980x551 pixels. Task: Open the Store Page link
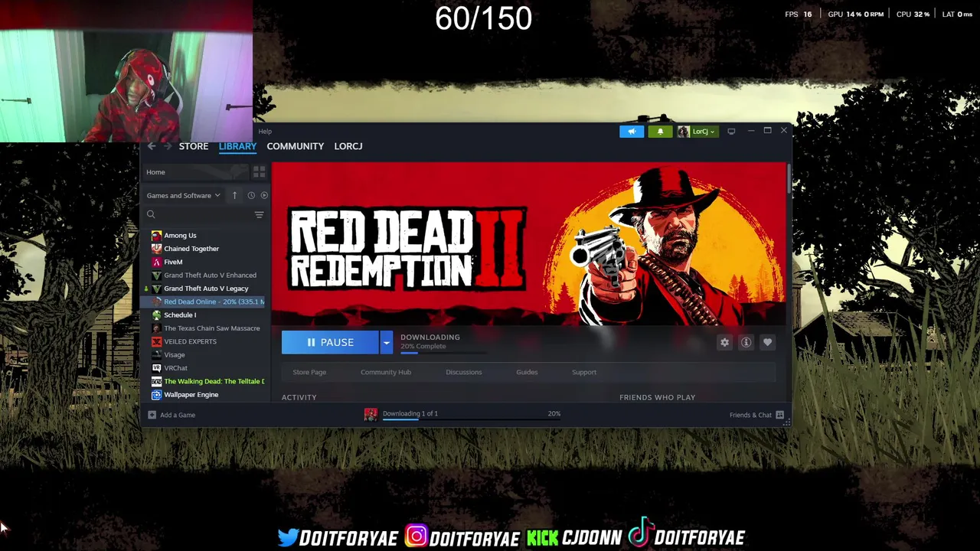tap(309, 373)
